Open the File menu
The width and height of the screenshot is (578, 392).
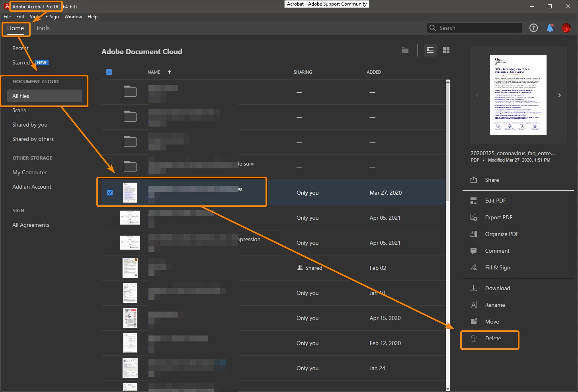coord(7,17)
